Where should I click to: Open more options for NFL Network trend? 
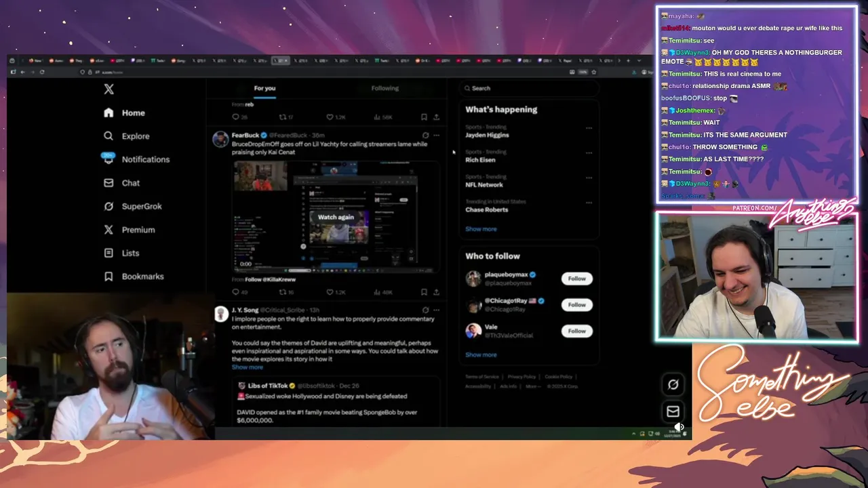click(x=589, y=178)
